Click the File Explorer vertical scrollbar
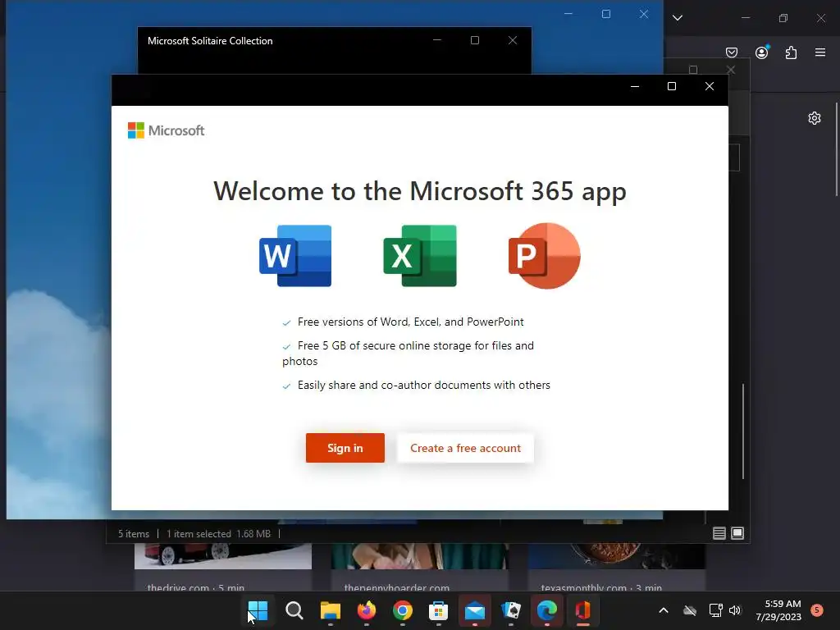The height and width of the screenshot is (630, 840). [x=743, y=431]
